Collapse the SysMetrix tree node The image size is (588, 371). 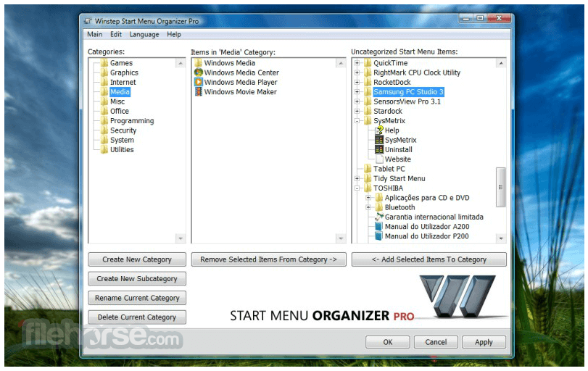(357, 121)
